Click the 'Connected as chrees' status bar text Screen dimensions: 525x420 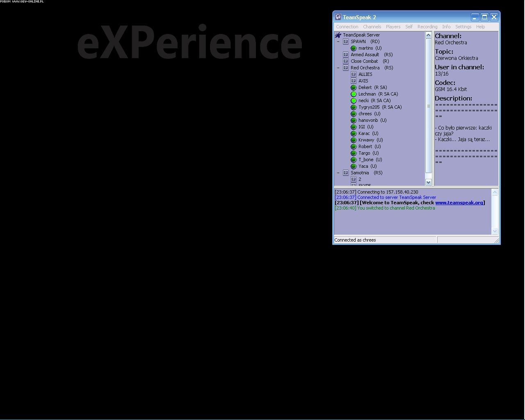coord(355,240)
